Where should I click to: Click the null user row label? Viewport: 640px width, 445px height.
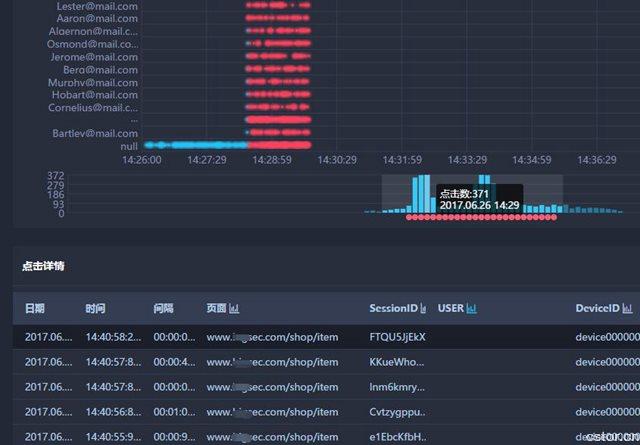(129, 146)
